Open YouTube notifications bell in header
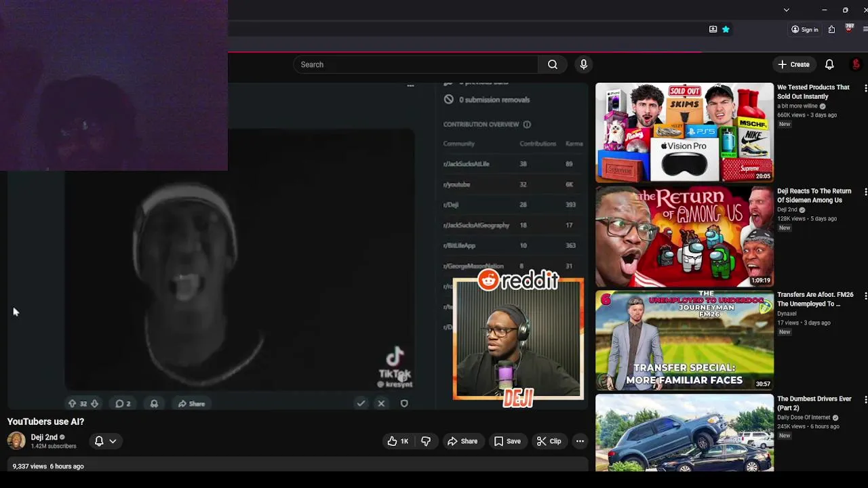This screenshot has height=488, width=868. coord(829,64)
